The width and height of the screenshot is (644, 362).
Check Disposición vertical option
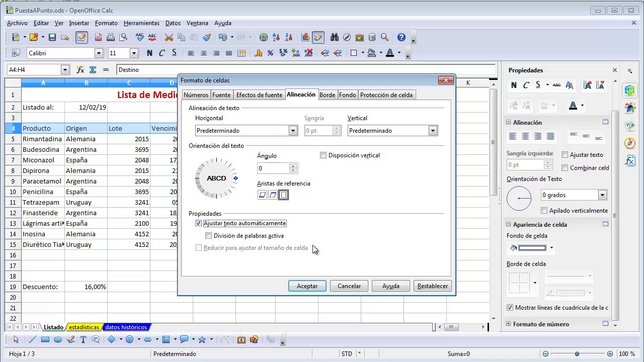pyautogui.click(x=323, y=155)
